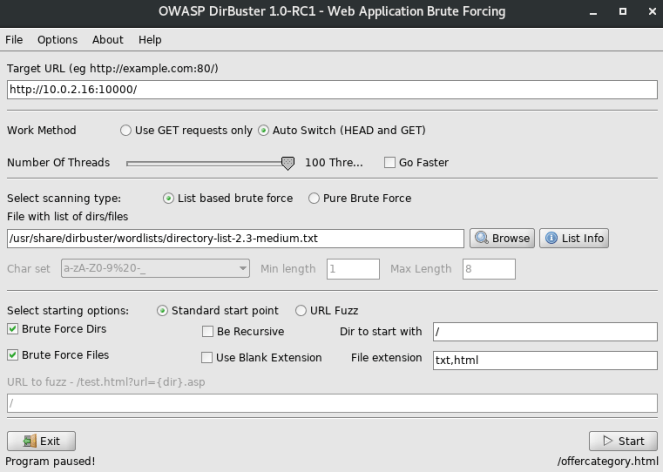663x472 pixels.
Task: Minimize the DirBuster window
Action: [x=593, y=12]
